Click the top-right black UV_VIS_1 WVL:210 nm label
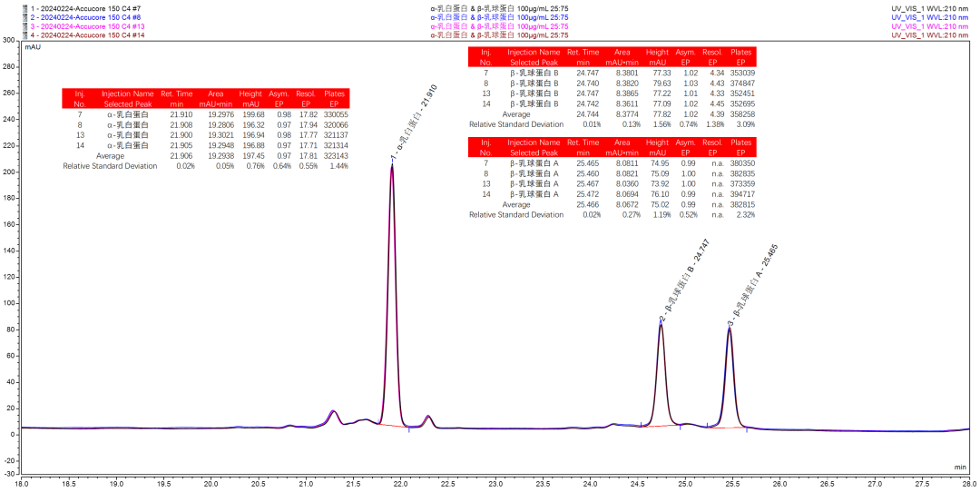The image size is (980, 492). click(933, 7)
